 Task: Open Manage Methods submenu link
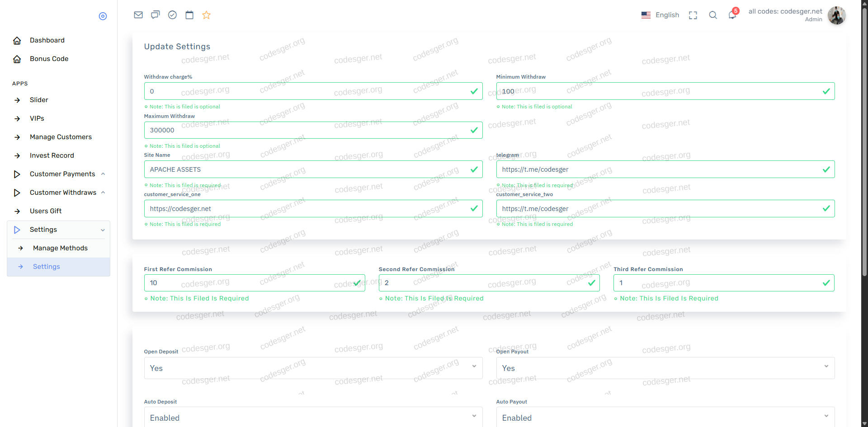pyautogui.click(x=60, y=248)
